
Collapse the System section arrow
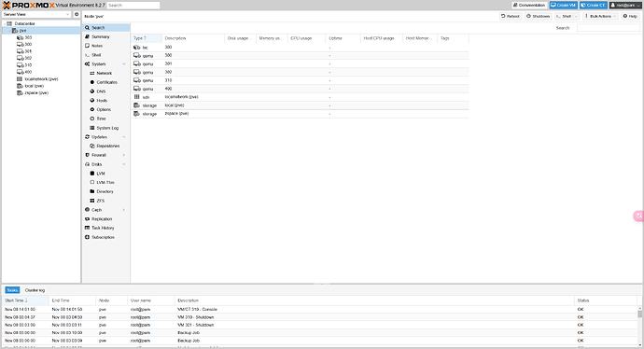(124, 64)
